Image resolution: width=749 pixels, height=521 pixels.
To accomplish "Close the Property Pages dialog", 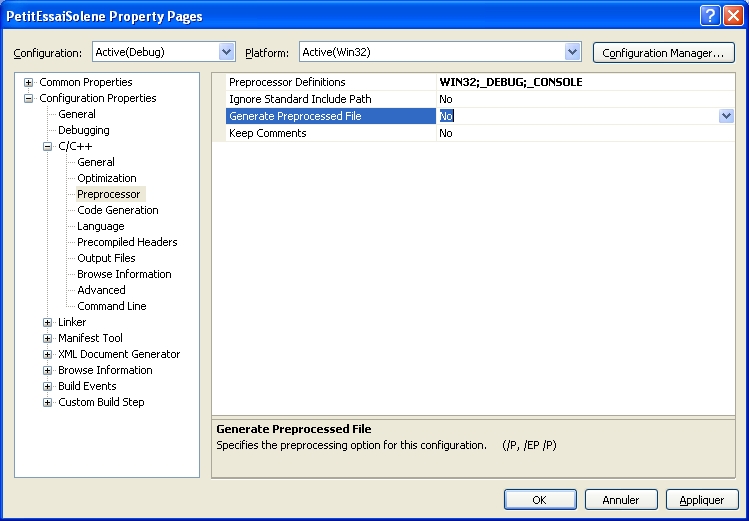I will point(733,16).
